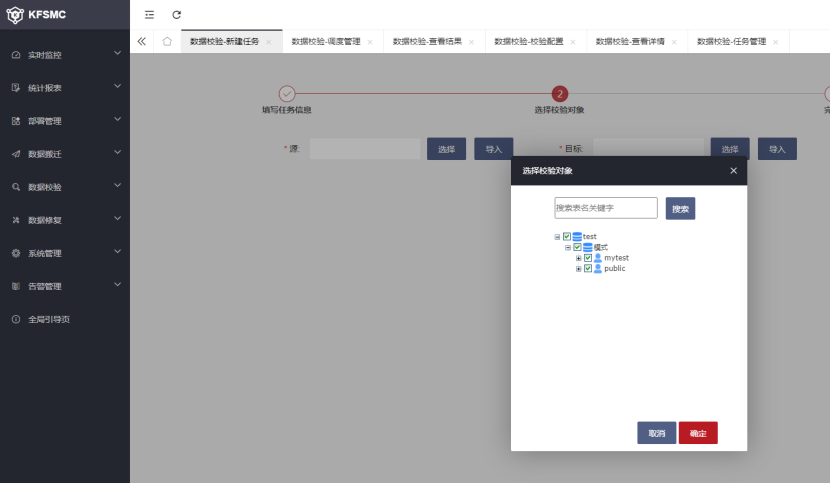Click the double-left arrow tab scroll icon
The height and width of the screenshot is (484, 831).
pyautogui.click(x=142, y=41)
